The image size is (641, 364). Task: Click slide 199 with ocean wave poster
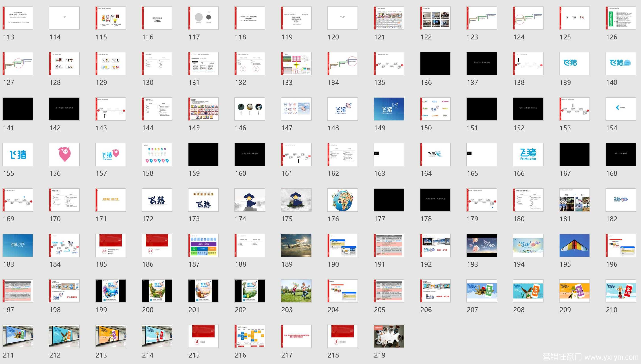pos(111,291)
